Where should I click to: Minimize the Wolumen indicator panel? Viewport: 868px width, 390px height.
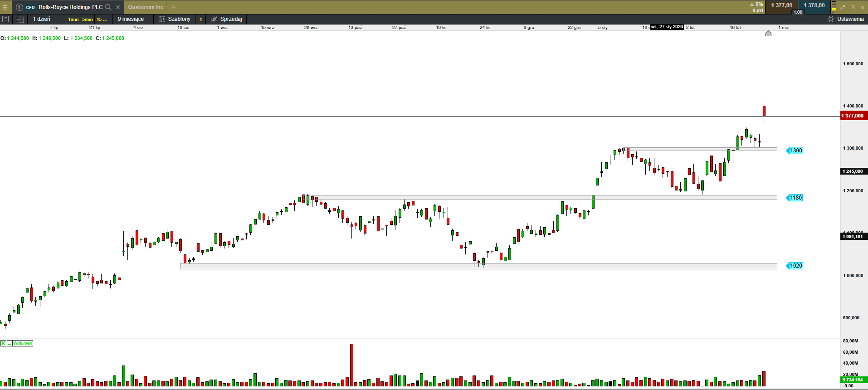click(x=10, y=343)
